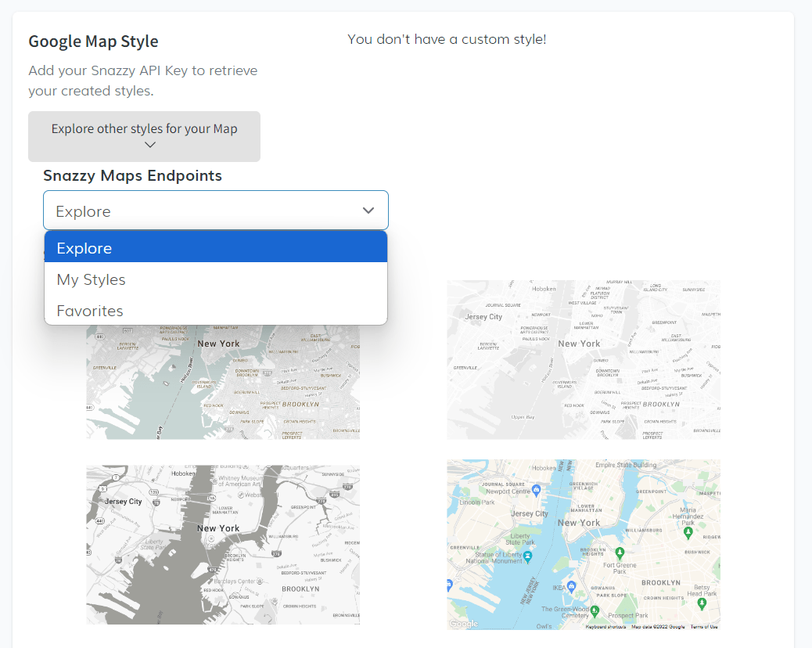The image size is (812, 648).
Task: Click the Keyboard shortcuts map link
Action: coord(606,626)
